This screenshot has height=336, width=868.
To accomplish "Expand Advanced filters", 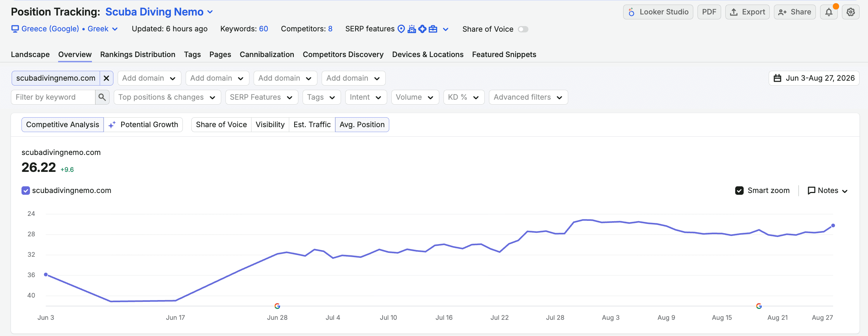I will [528, 97].
